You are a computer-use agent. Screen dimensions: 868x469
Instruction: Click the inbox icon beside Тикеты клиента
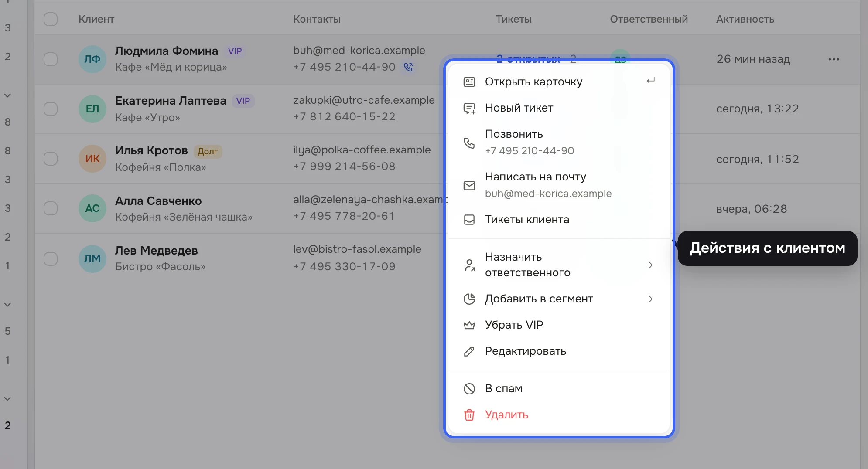[x=469, y=220]
